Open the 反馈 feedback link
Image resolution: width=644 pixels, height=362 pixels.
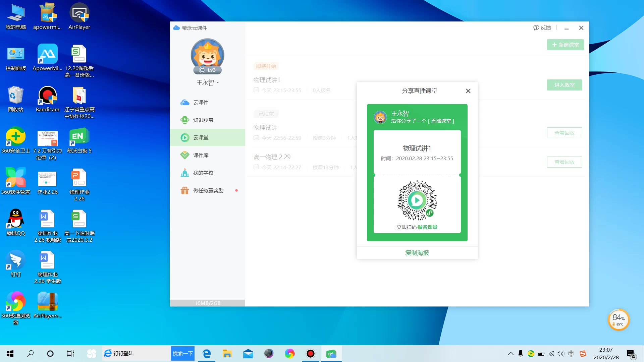[542, 27]
